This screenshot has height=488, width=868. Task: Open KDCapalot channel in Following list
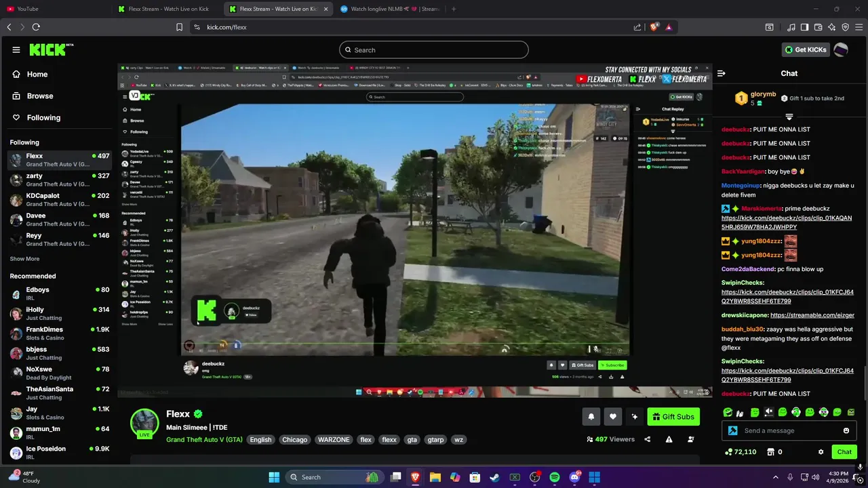(60, 199)
